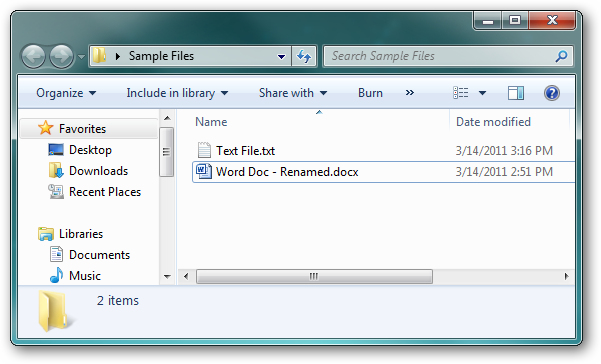Open the Music library

pyautogui.click(x=85, y=276)
